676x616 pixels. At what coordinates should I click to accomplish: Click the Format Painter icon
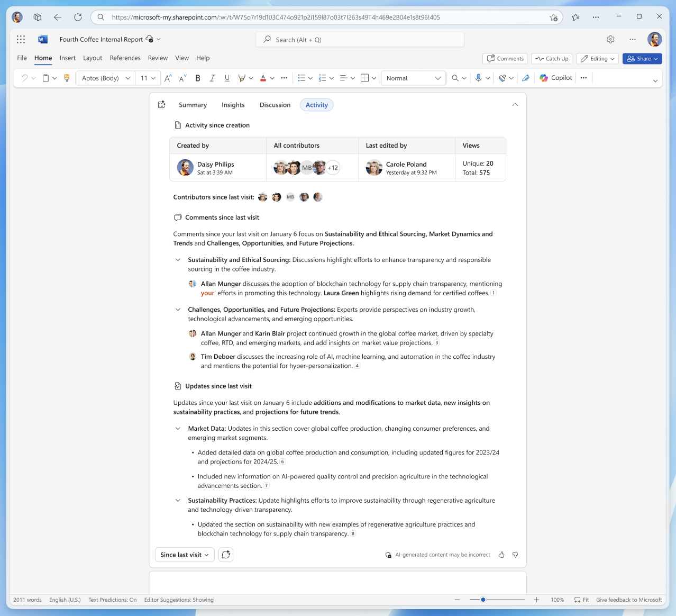tap(67, 78)
